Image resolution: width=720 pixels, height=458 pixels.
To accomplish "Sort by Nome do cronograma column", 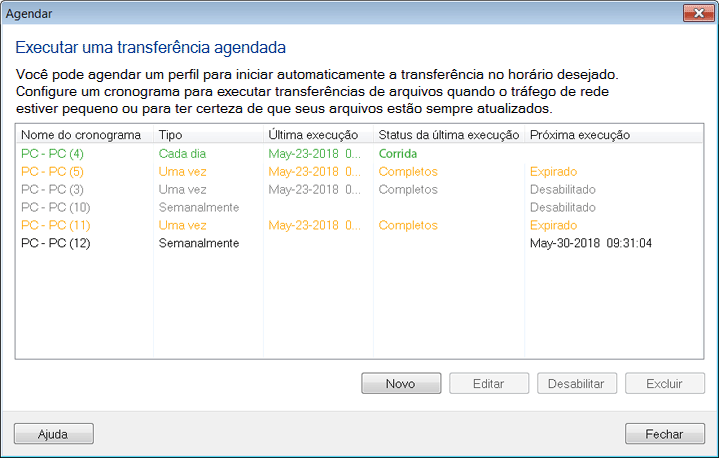I will pyautogui.click(x=81, y=135).
